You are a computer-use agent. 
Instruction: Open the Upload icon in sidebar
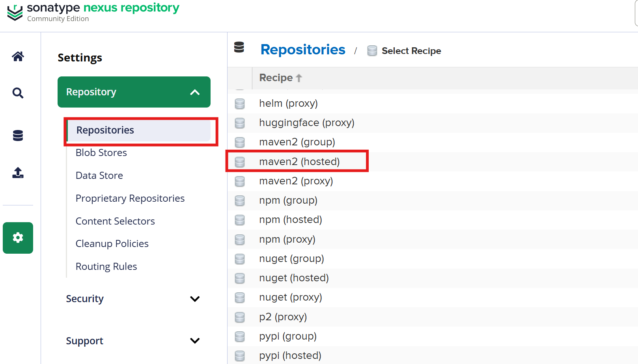(x=18, y=173)
